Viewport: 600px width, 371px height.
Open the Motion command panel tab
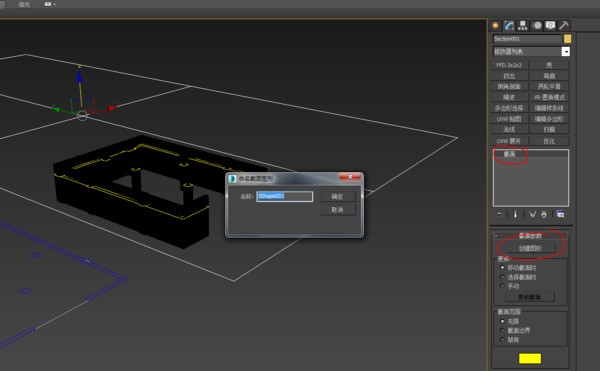pos(537,26)
